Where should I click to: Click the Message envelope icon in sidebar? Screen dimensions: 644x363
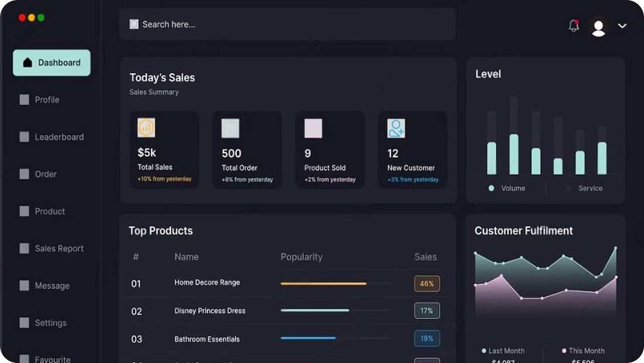(24, 285)
